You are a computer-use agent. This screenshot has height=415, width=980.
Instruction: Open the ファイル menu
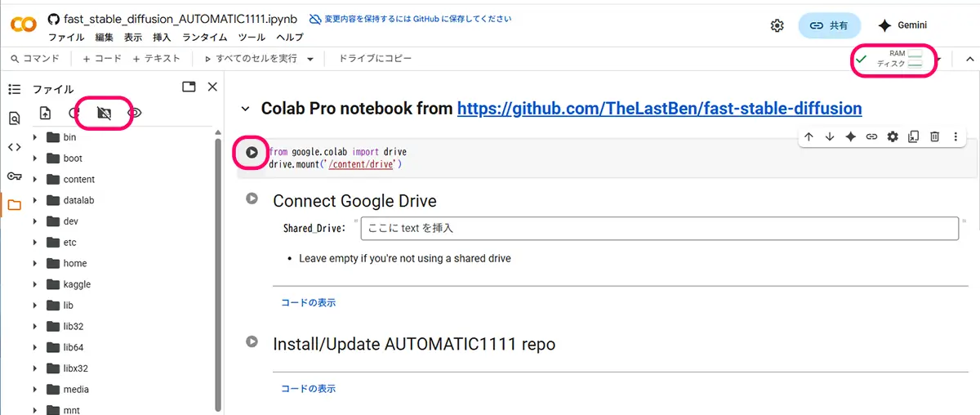66,38
